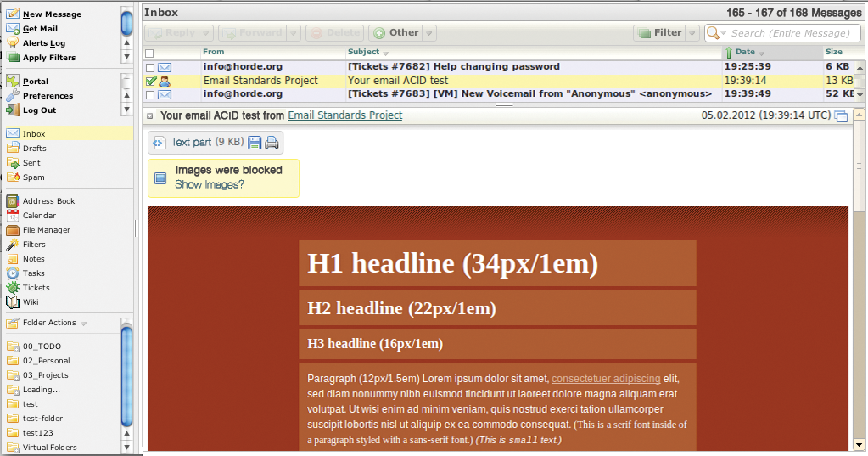
Task: Open the Address Book icon
Action: [x=13, y=200]
